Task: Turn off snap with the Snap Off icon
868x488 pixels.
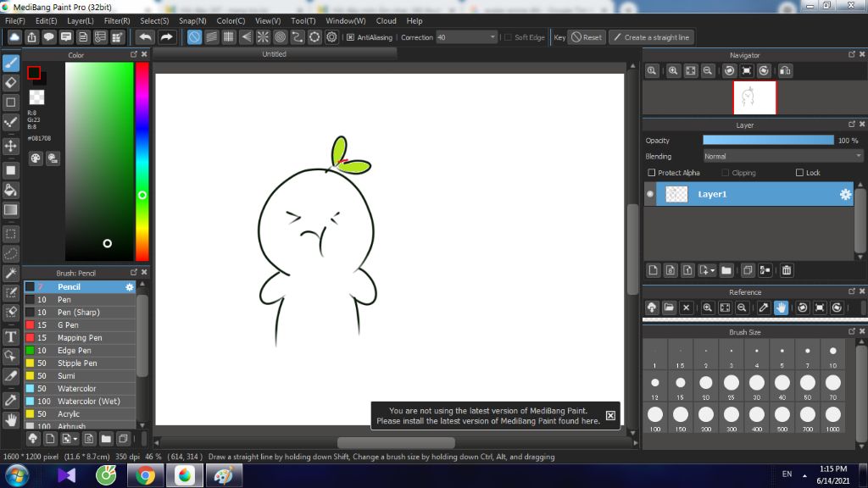Action: (x=194, y=37)
